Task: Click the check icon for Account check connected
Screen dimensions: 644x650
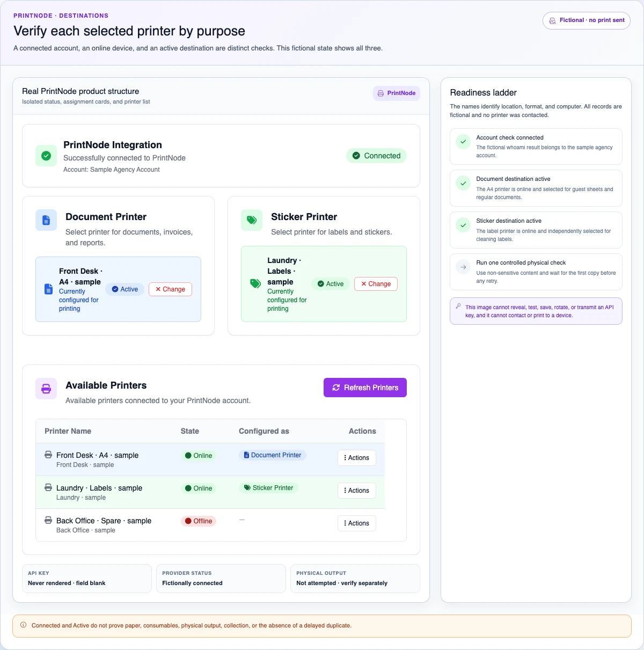Action: 463,142
